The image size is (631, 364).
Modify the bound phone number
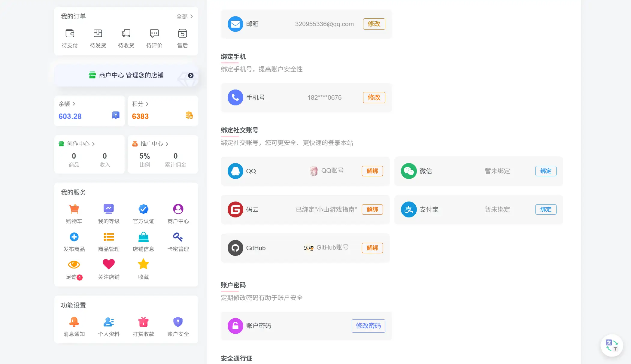pos(374,98)
